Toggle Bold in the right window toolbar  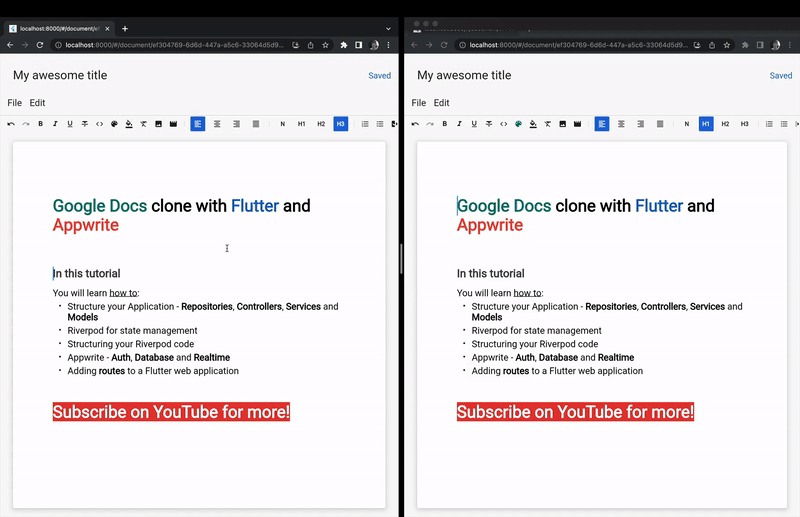click(444, 124)
